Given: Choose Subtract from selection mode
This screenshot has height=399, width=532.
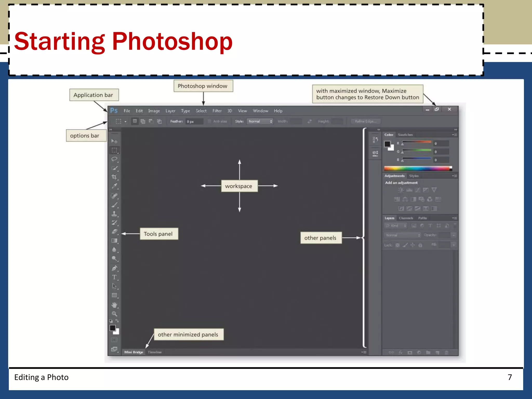Looking at the screenshot, I should tap(151, 121).
